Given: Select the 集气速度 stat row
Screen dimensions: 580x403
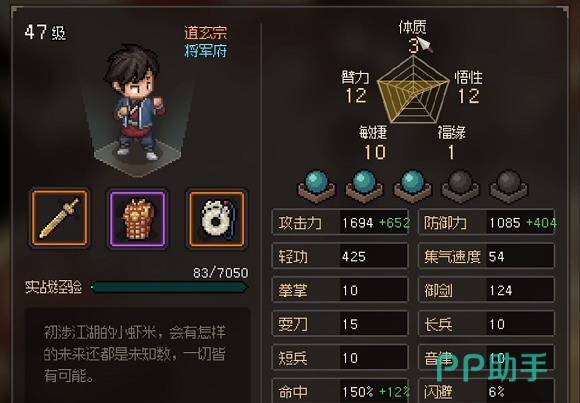Looking at the screenshot, I should coord(486,256).
